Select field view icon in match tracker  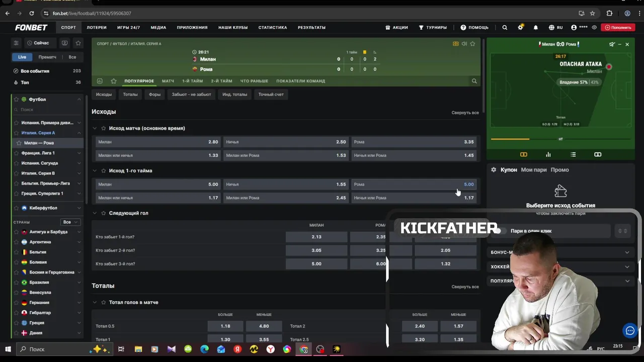pos(524,154)
